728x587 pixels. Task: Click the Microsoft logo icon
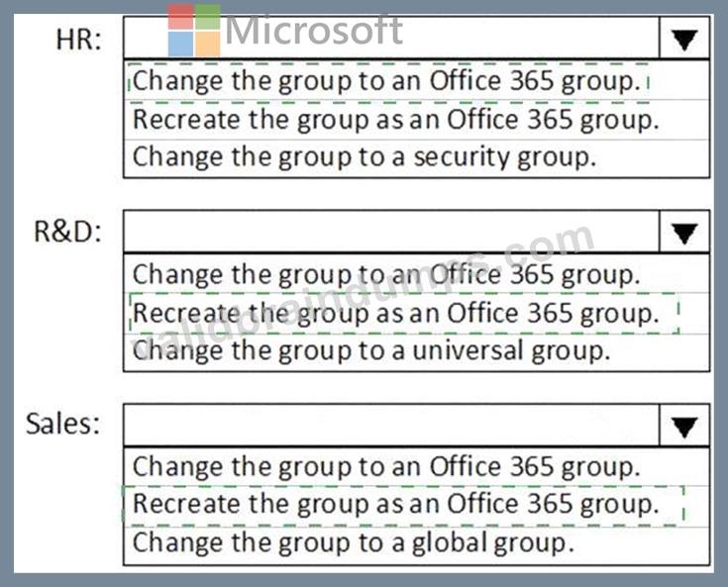(x=194, y=31)
